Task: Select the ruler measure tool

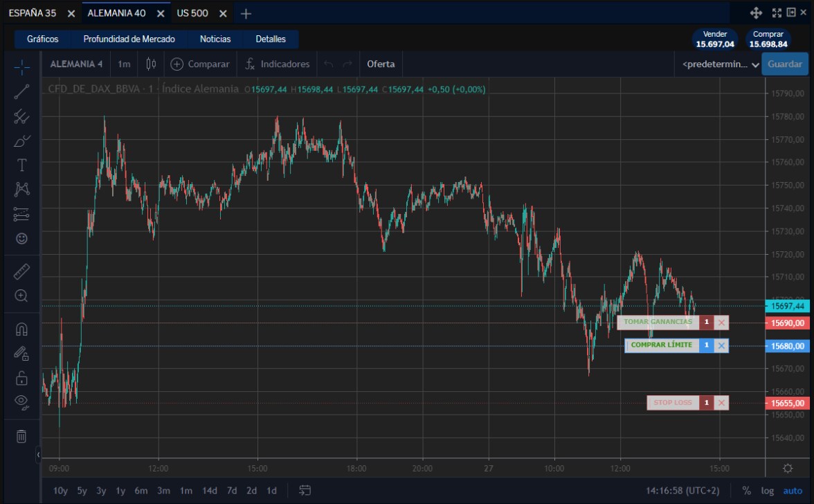Action: click(x=21, y=271)
